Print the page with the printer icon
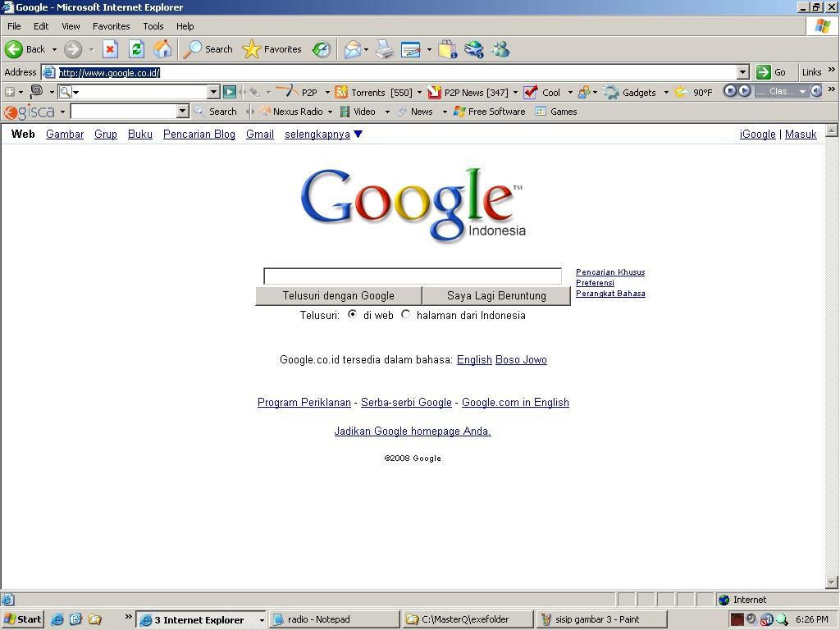840x630 pixels. pyautogui.click(x=385, y=49)
